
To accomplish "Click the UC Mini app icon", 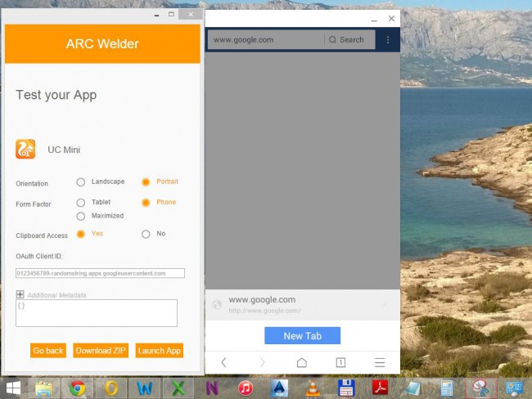I will click(x=25, y=149).
